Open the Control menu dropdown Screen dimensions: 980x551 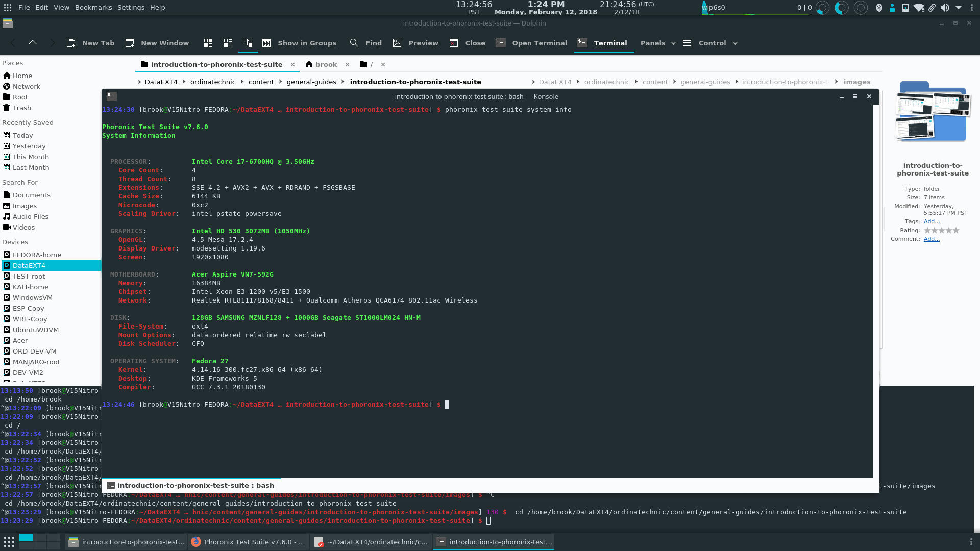710,43
